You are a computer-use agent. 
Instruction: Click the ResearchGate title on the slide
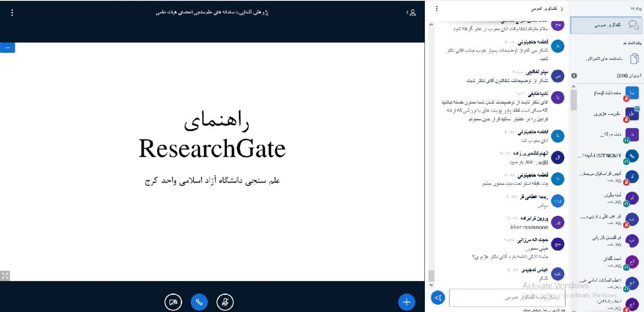point(212,148)
